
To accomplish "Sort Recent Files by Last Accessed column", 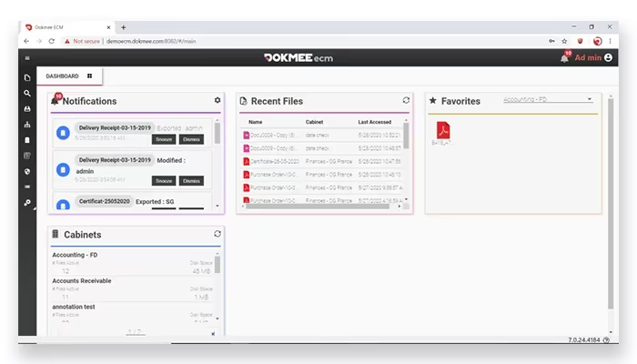I will pos(375,122).
